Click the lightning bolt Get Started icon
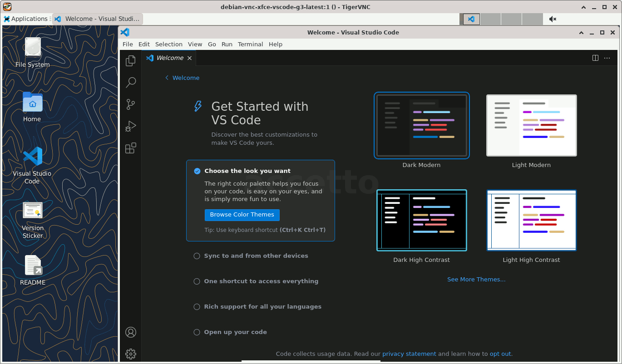The image size is (622, 364). 198,106
